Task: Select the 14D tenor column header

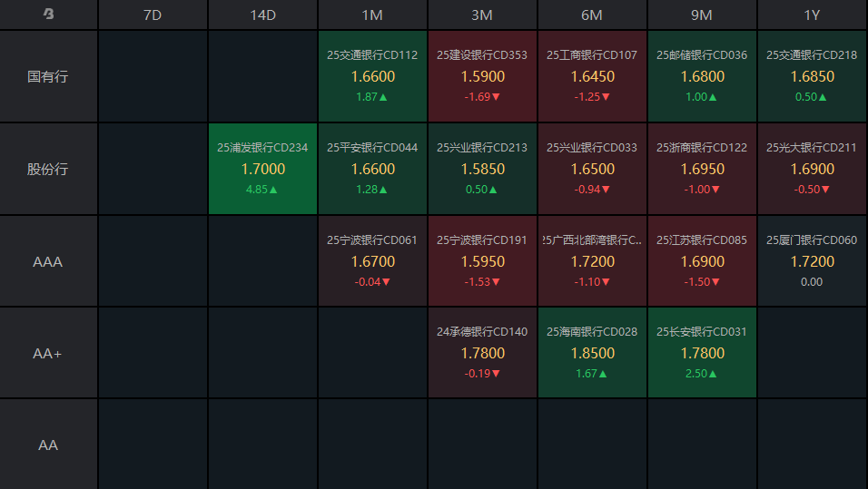Action: point(262,15)
